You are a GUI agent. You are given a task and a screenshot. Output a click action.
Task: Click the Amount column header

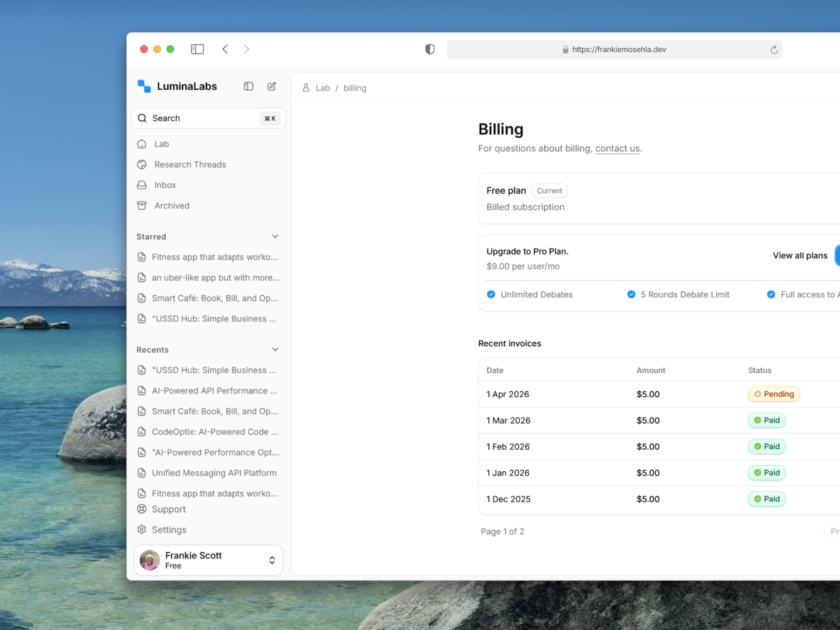tap(651, 370)
